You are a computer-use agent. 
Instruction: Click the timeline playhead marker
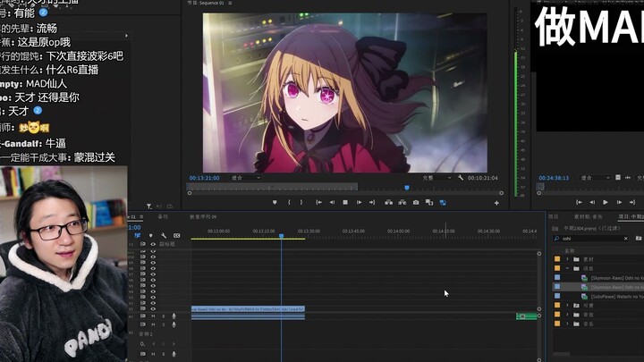[x=282, y=236]
